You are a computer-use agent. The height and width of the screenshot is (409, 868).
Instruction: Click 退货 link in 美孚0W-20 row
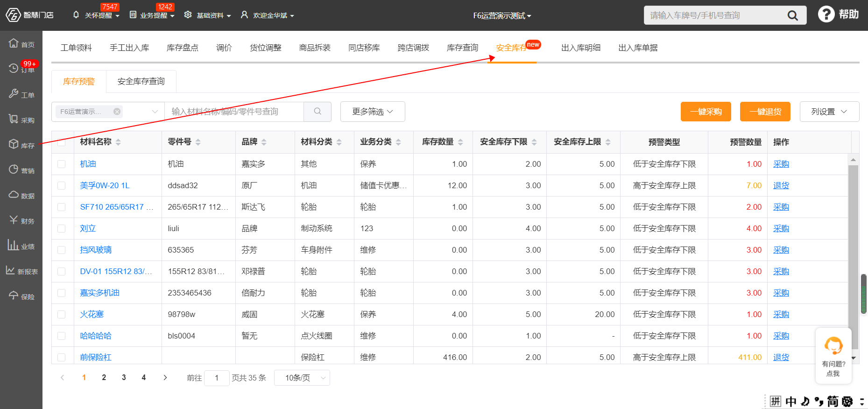781,185
